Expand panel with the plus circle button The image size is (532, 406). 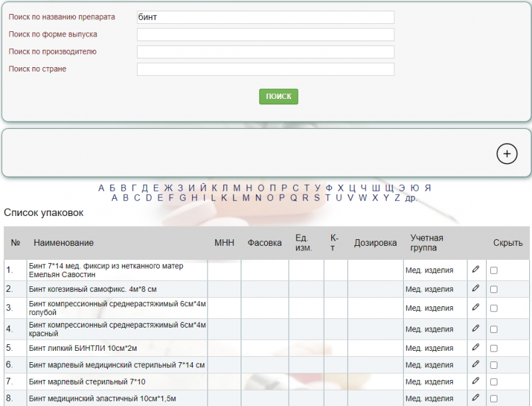(x=507, y=153)
